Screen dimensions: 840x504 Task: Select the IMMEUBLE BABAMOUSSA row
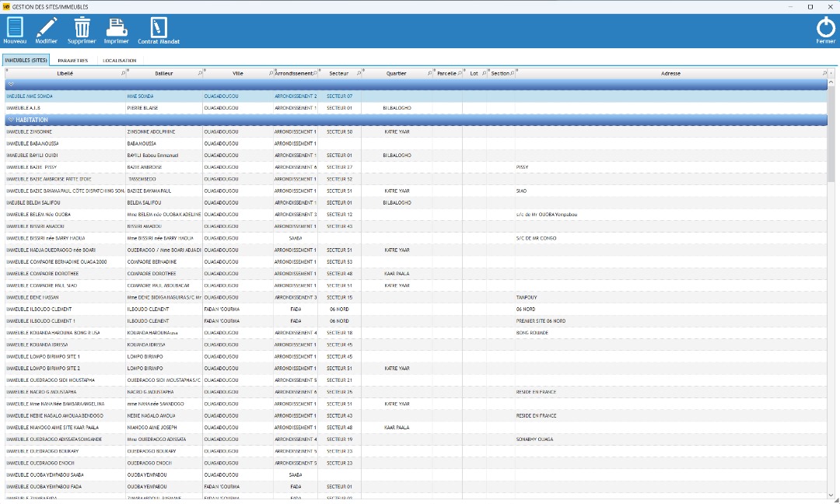62,144
